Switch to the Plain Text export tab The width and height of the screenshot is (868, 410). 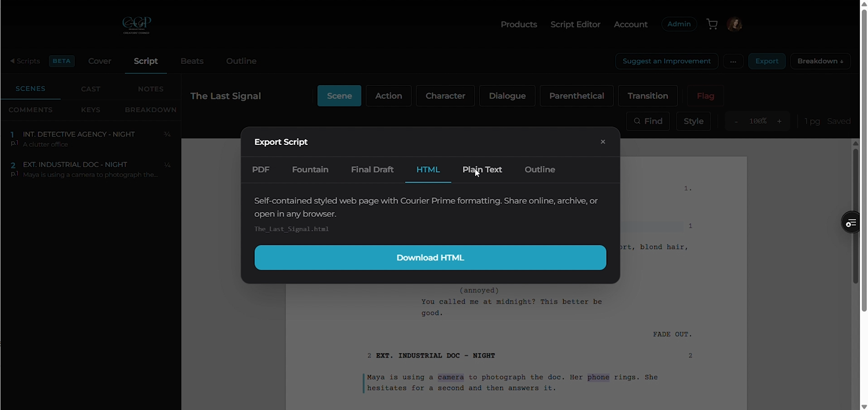pos(482,170)
